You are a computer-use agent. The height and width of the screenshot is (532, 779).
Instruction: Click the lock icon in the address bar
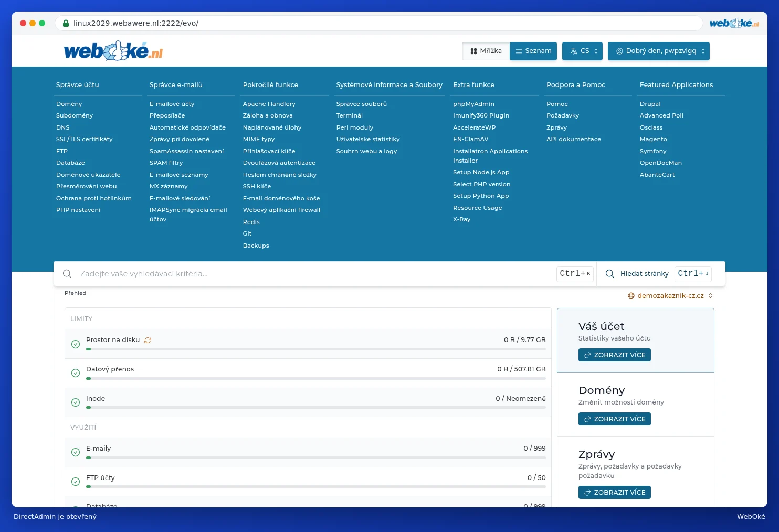coord(66,23)
